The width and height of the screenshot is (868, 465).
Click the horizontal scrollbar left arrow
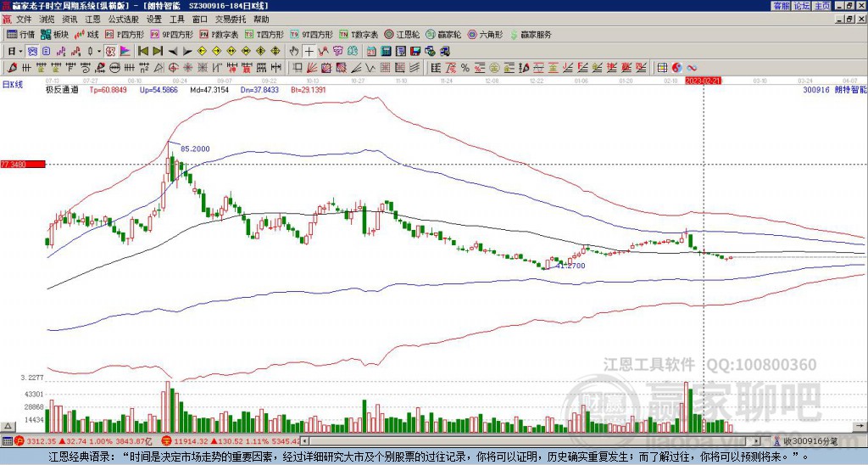305,441
